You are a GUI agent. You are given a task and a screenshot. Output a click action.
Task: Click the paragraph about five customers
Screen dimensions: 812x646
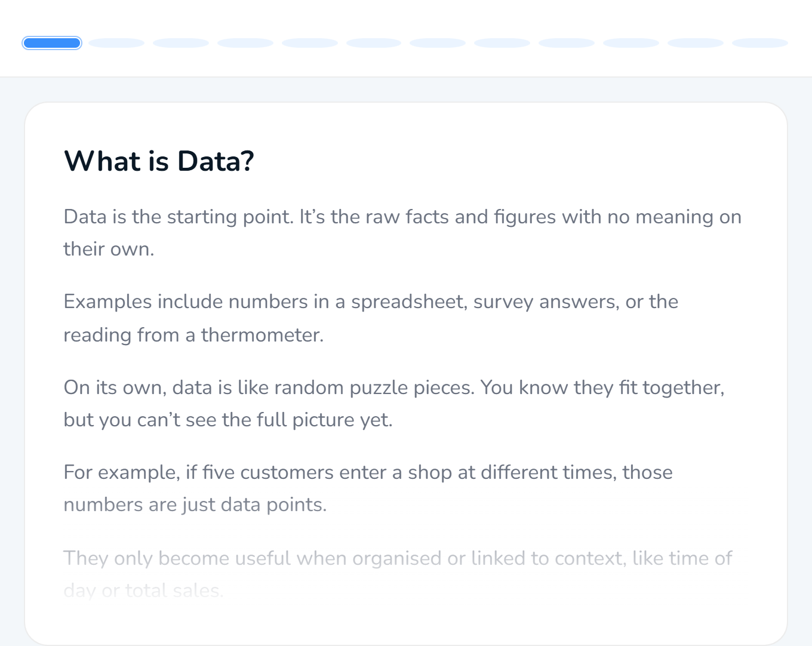(x=368, y=488)
